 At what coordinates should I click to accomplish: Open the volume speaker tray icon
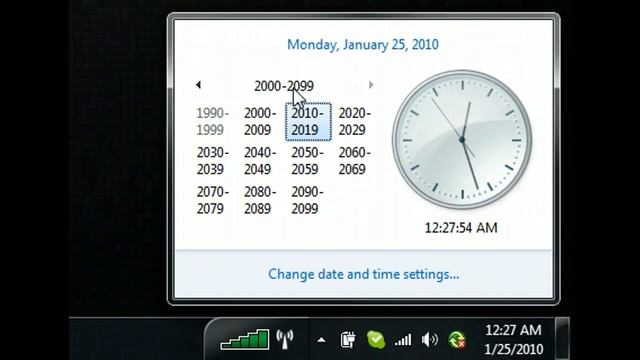(x=429, y=340)
